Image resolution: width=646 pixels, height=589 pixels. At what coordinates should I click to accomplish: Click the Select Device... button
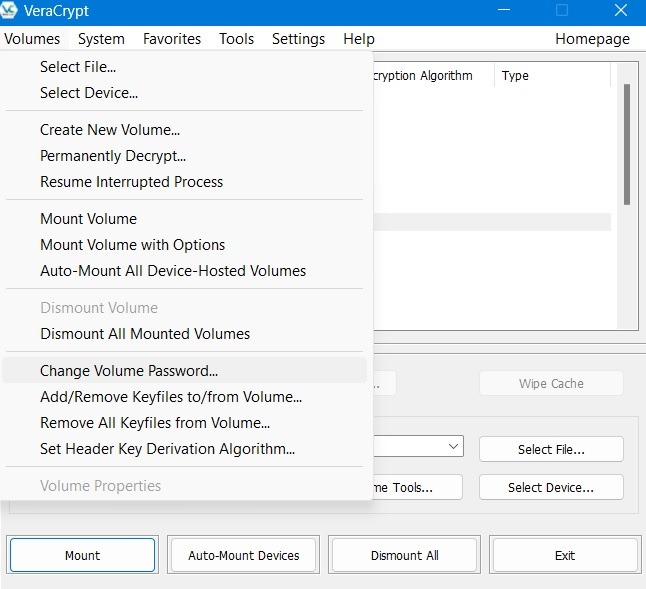pyautogui.click(x=551, y=487)
